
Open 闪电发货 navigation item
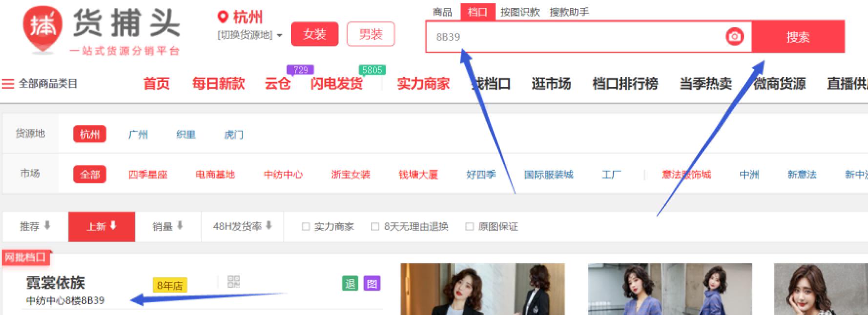click(x=336, y=84)
